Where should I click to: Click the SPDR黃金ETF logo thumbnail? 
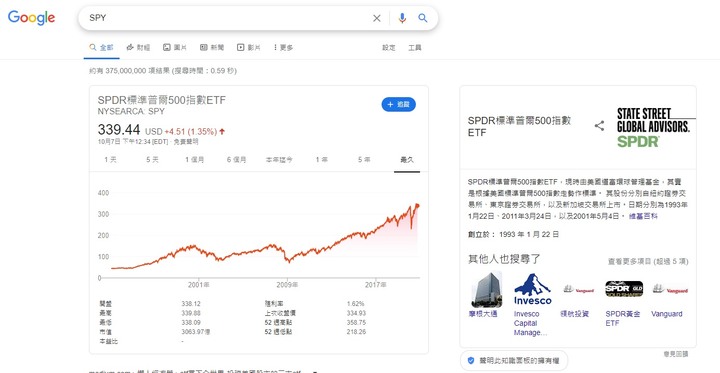(624, 289)
